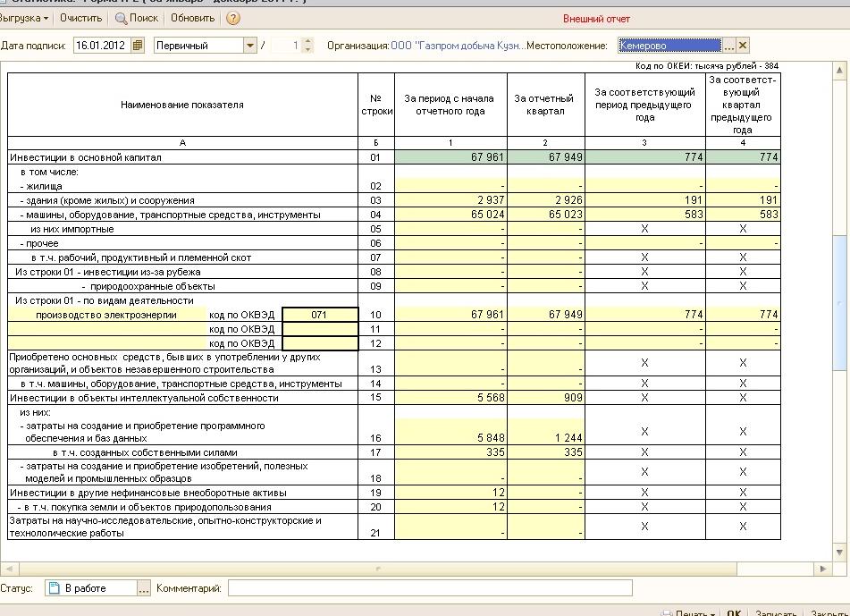Click the empty ОКВЭД code field in row 12

tap(320, 343)
